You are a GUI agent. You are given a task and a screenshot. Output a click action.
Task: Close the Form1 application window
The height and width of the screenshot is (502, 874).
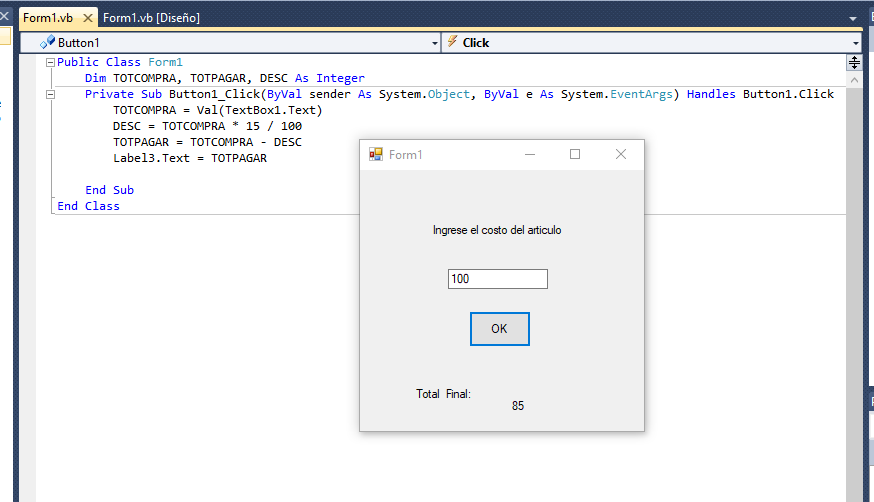[x=621, y=154]
